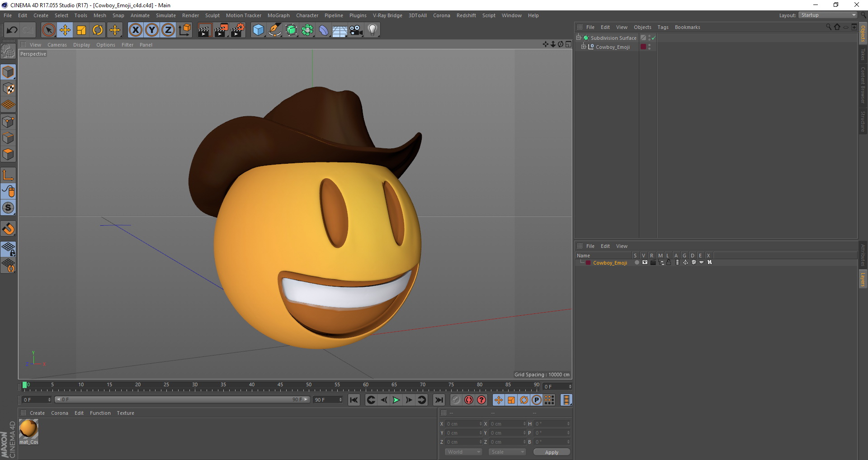The width and height of the screenshot is (868, 460).
Task: Click the Bend deformer icon
Action: click(x=324, y=30)
